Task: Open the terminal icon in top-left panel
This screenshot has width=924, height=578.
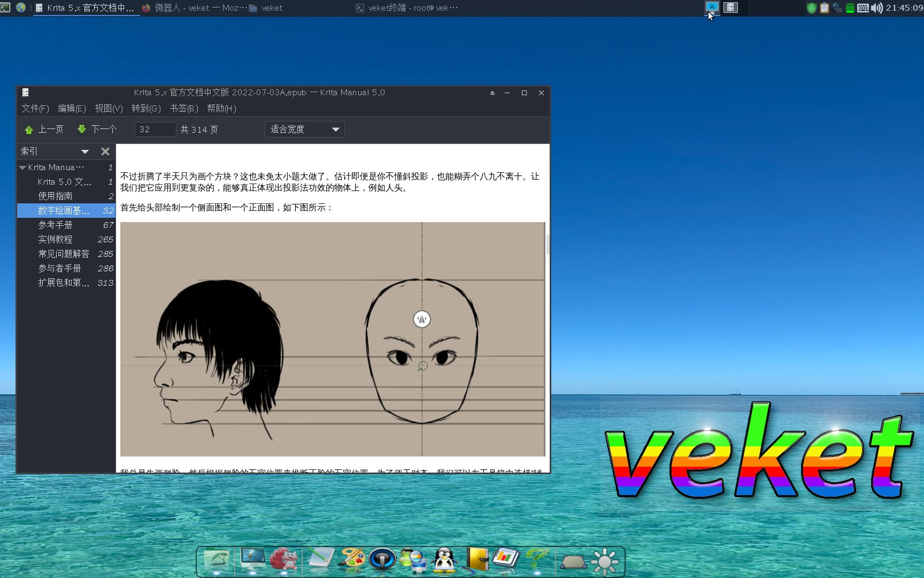Action: [5, 7]
